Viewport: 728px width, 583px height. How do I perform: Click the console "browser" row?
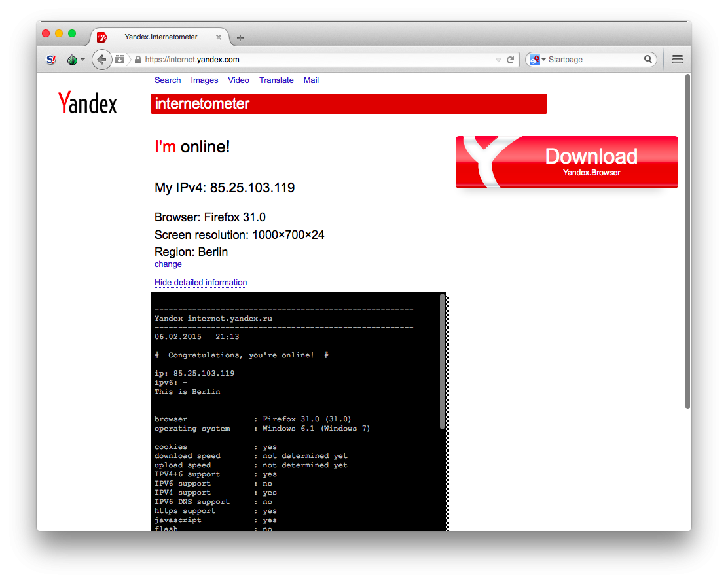(253, 419)
